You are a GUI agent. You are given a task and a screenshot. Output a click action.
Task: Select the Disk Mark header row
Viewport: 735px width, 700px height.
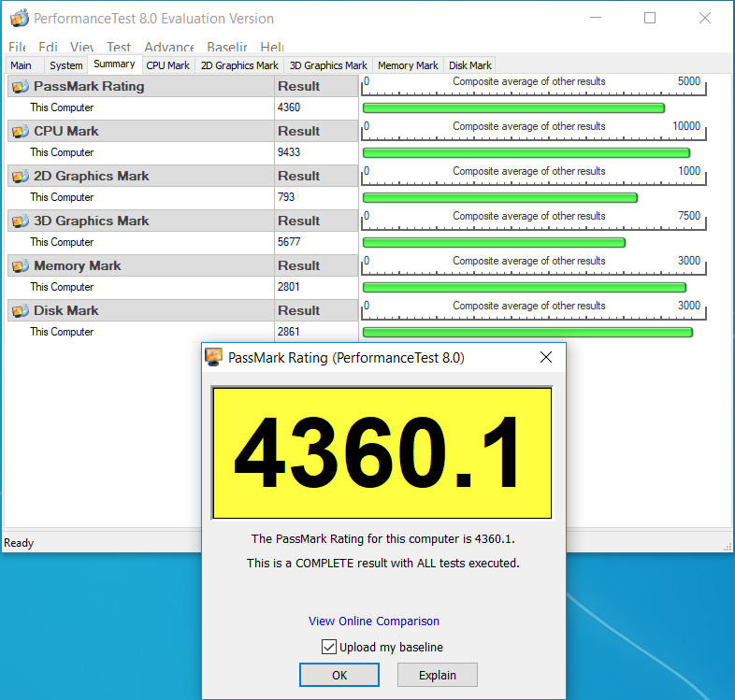[182, 310]
